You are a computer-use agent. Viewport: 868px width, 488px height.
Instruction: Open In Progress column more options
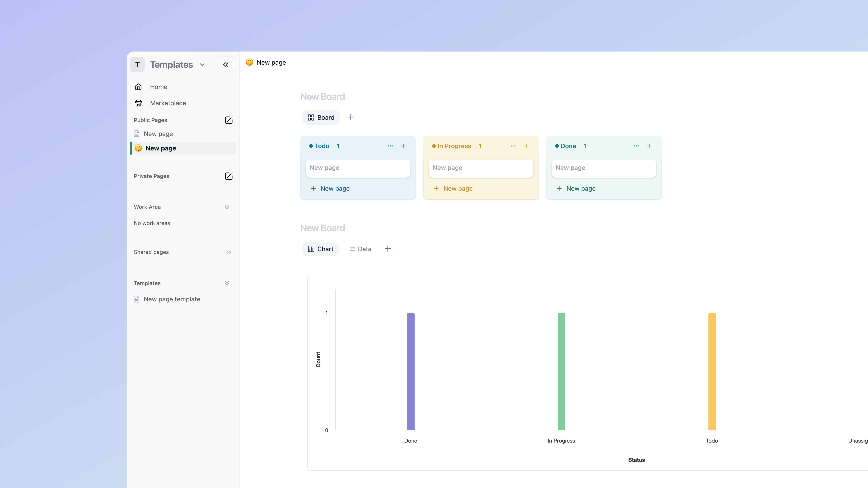[x=513, y=146]
